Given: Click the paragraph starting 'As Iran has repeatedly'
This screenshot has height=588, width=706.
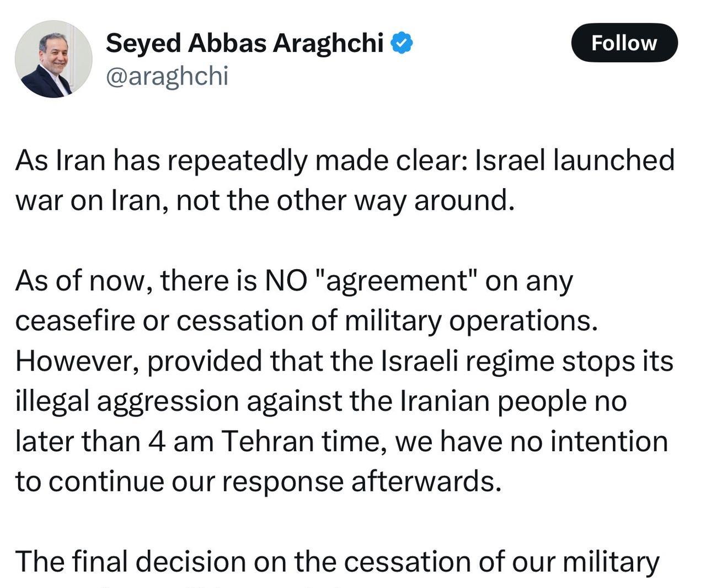Looking at the screenshot, I should point(345,180).
